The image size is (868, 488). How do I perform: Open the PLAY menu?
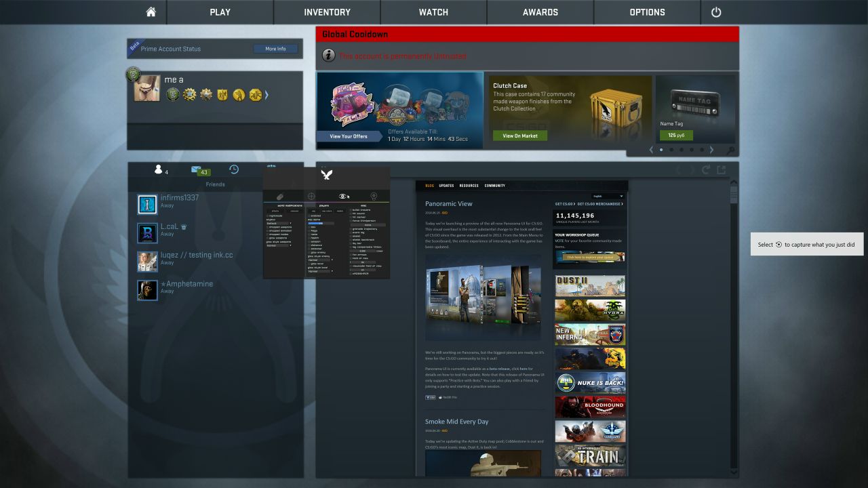[x=220, y=12]
